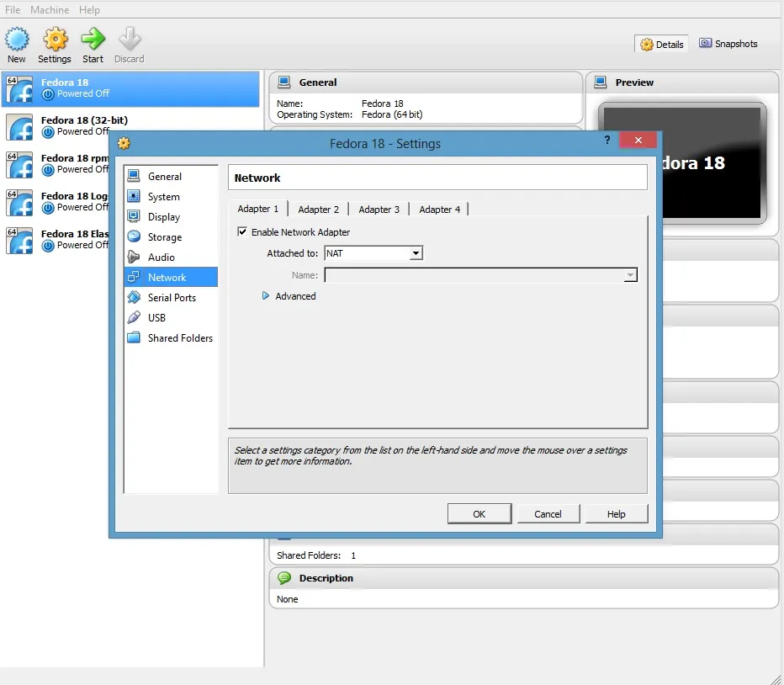Switch to the Adapter 4 tab
The height and width of the screenshot is (685, 784).
click(x=440, y=210)
